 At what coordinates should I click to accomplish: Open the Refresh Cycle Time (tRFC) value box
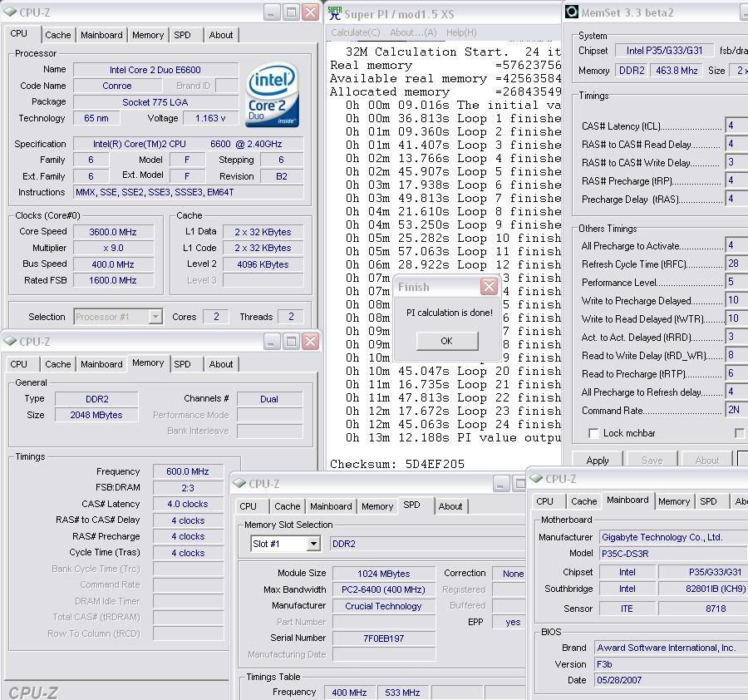click(736, 264)
